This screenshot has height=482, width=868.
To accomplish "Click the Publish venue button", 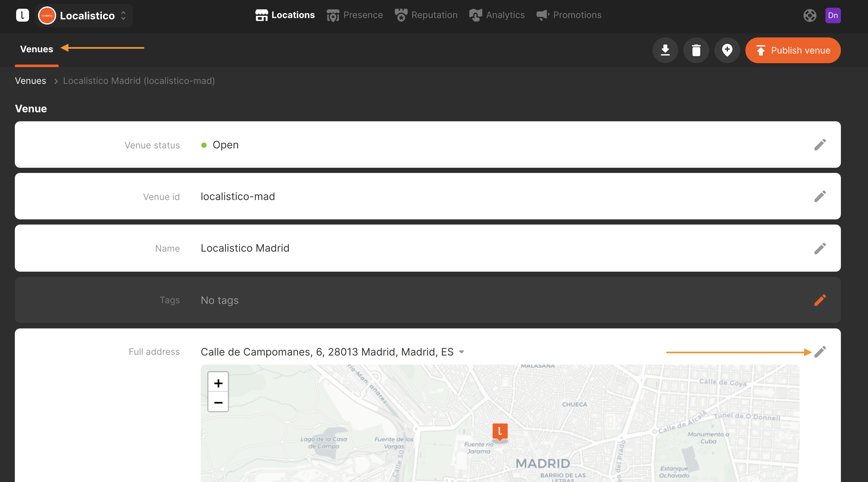I will (x=793, y=50).
